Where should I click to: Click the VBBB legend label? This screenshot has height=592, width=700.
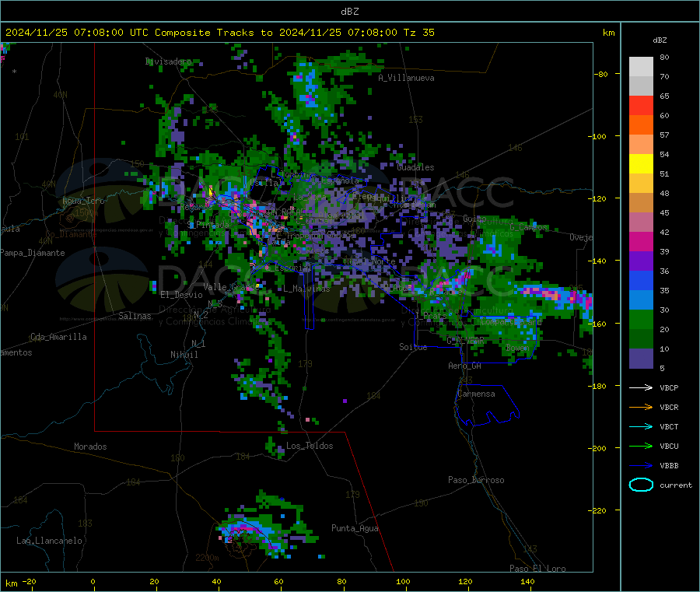(669, 466)
